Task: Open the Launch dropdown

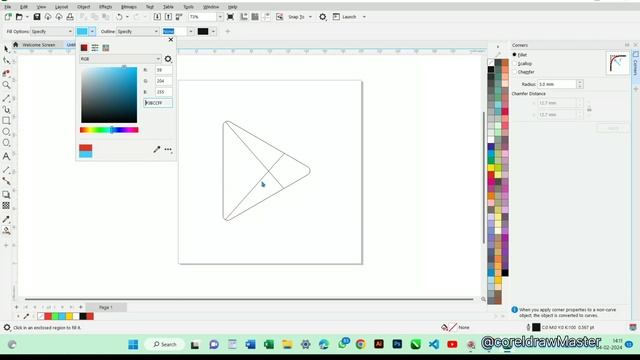Action: tap(364, 17)
